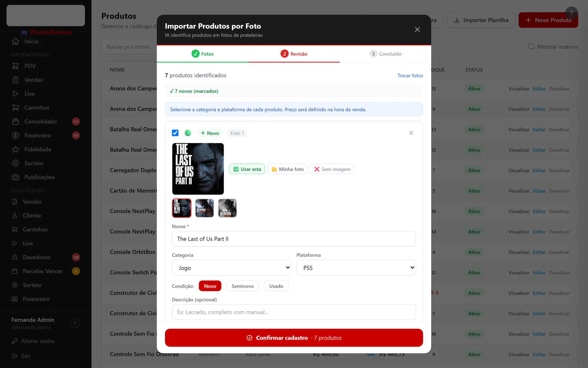Click the help question mark beside Fernanda Admin
588x368 pixels.
75,323
